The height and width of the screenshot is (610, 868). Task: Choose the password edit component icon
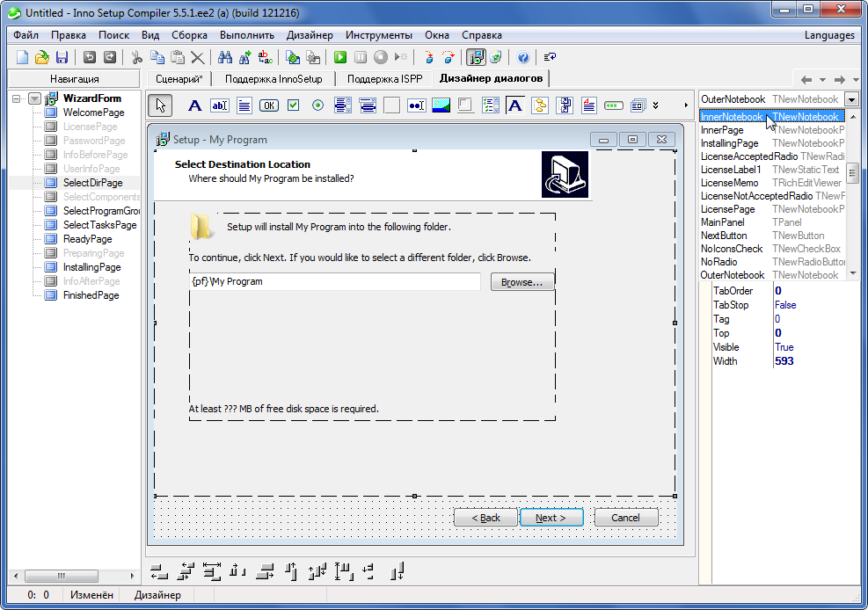417,105
